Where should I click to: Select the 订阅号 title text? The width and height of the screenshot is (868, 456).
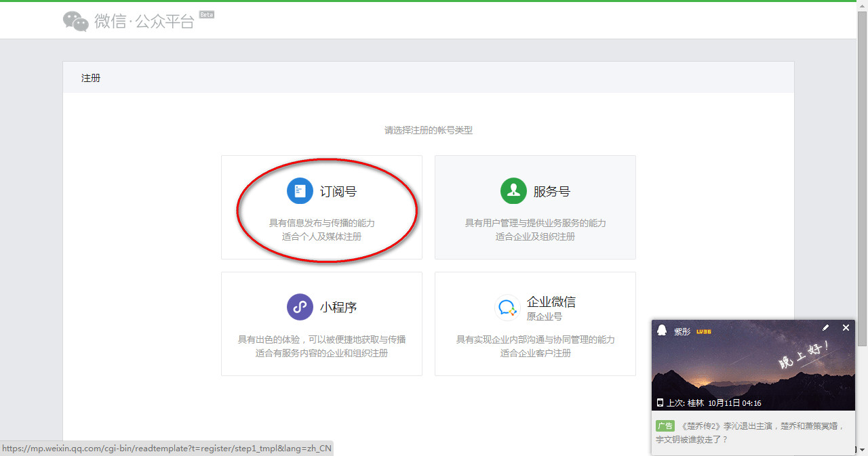coord(338,192)
